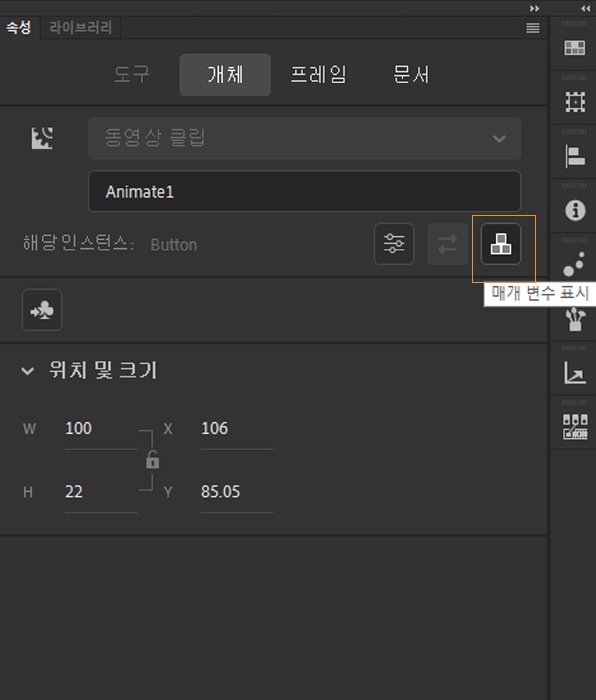Select the 문서 tab

tap(410, 75)
